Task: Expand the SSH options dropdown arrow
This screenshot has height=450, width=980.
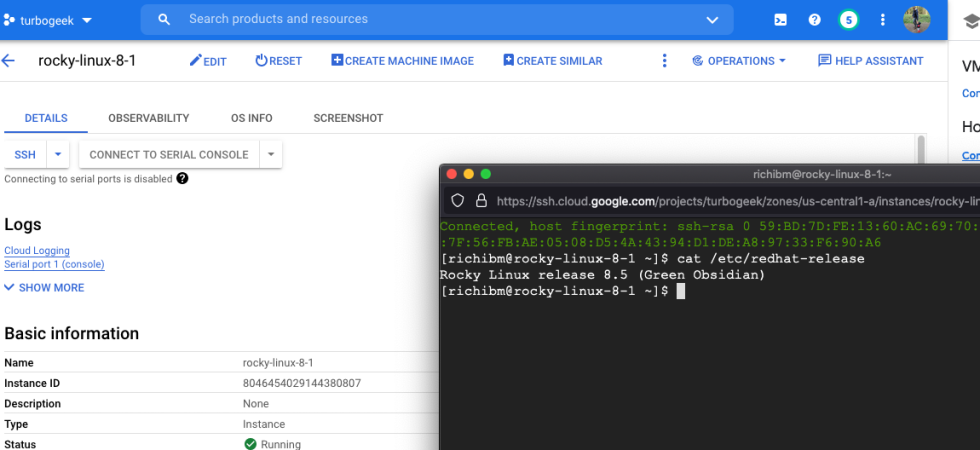Action: 58,154
